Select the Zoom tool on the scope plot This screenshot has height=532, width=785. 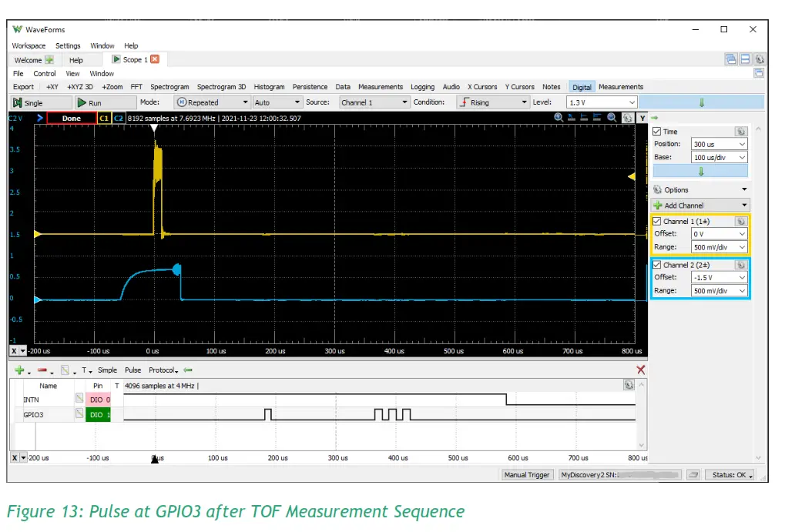[558, 118]
